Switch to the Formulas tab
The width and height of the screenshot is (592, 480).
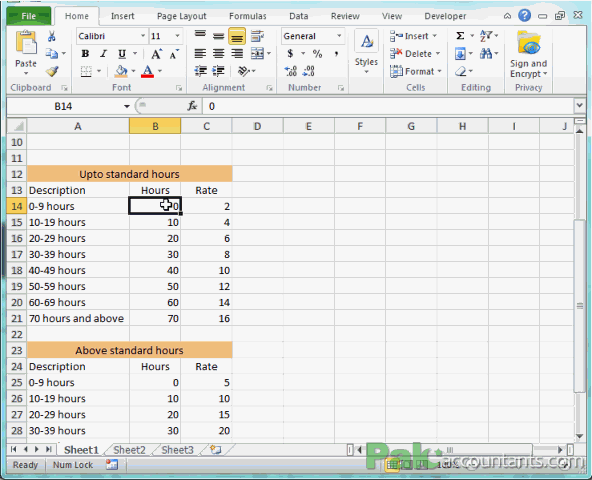[248, 16]
